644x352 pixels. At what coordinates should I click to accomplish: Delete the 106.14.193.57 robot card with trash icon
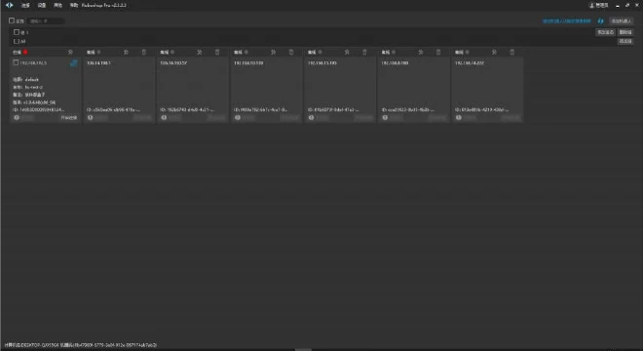pos(217,53)
